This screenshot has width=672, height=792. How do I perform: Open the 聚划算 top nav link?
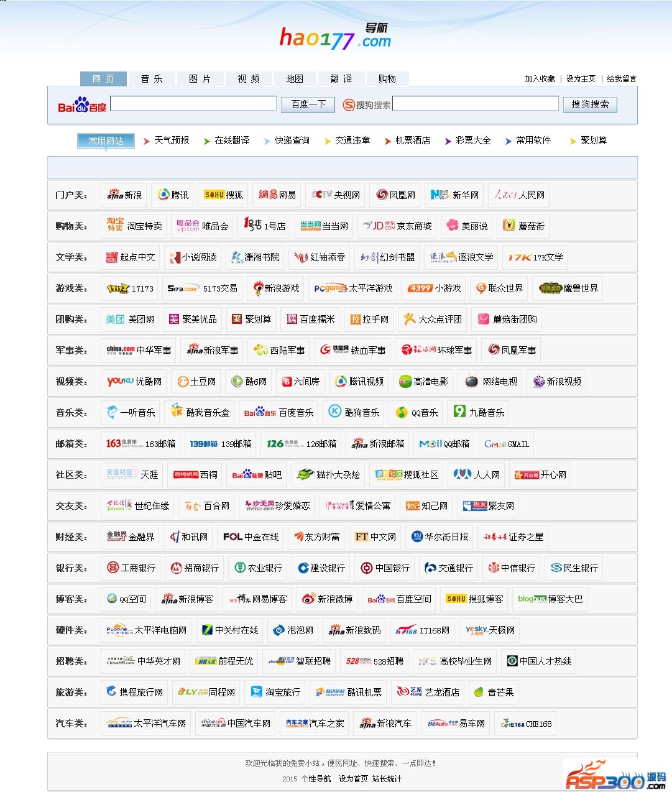pos(594,140)
